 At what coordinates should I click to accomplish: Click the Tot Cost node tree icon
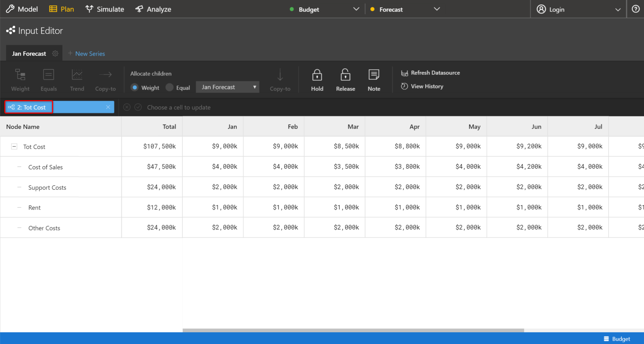[11, 107]
